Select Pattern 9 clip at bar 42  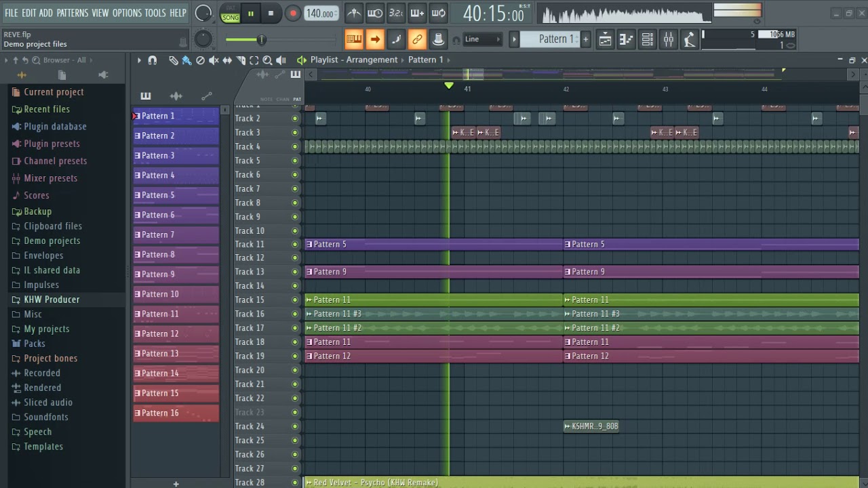click(x=711, y=272)
